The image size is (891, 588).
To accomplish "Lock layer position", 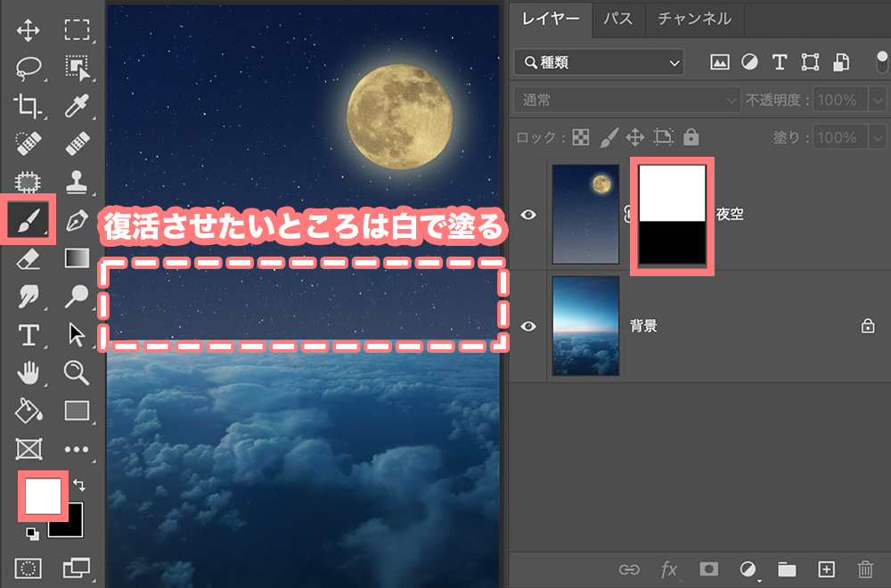I will click(635, 137).
